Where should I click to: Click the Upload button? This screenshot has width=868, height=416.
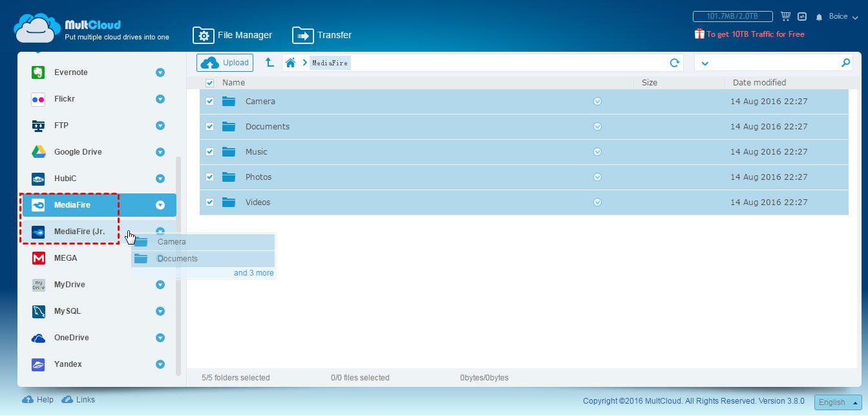[x=225, y=63]
